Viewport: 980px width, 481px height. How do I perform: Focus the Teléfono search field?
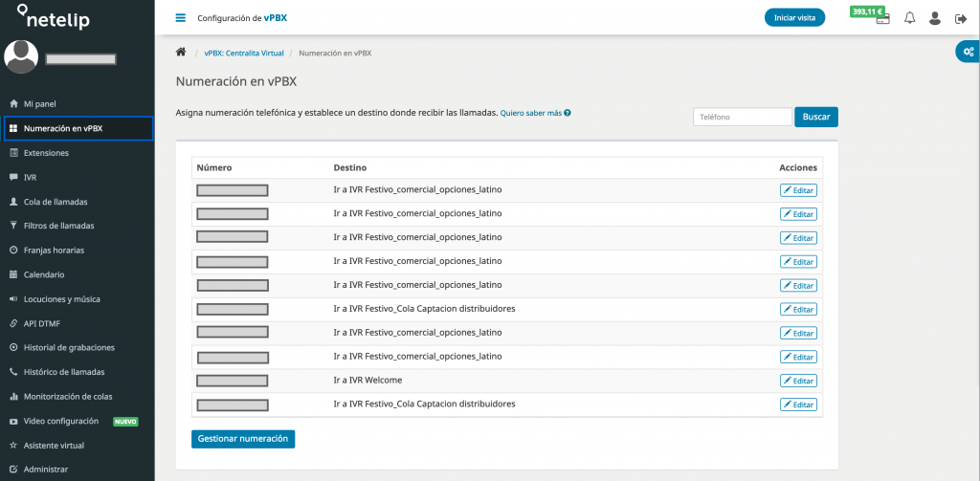(742, 117)
